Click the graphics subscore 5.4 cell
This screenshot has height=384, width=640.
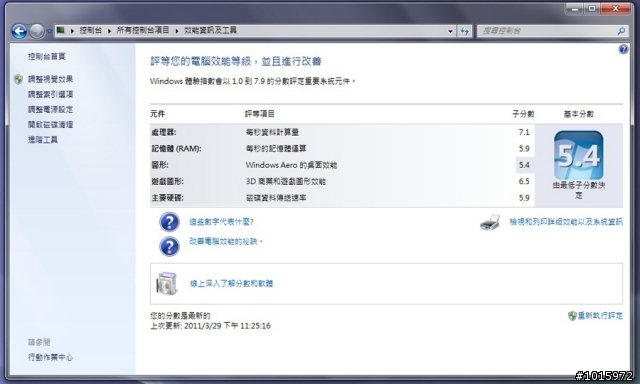524,165
